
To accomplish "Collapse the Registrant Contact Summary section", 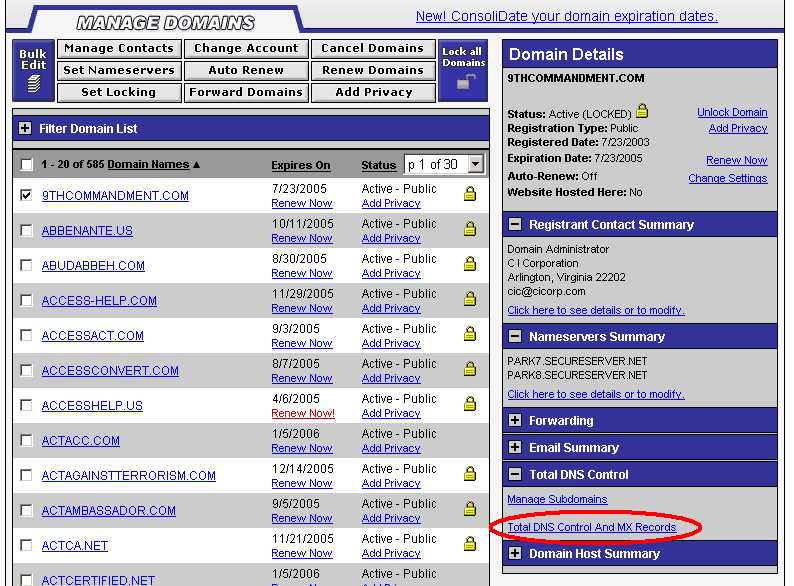I will coord(515,225).
